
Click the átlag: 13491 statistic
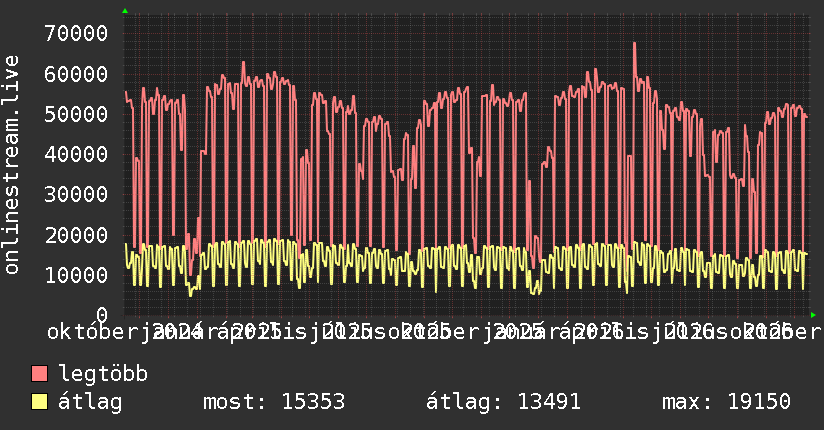pos(503,402)
